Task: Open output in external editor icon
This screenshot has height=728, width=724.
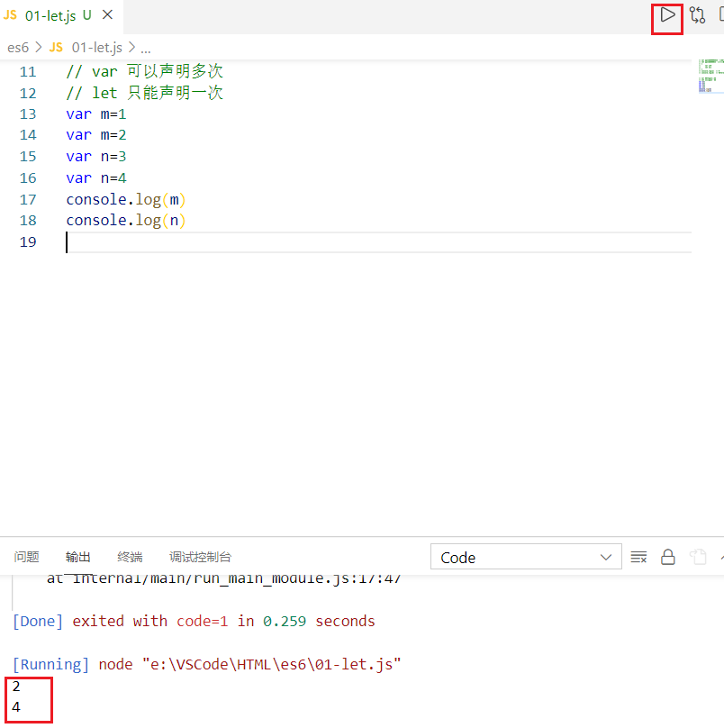Action: [699, 557]
